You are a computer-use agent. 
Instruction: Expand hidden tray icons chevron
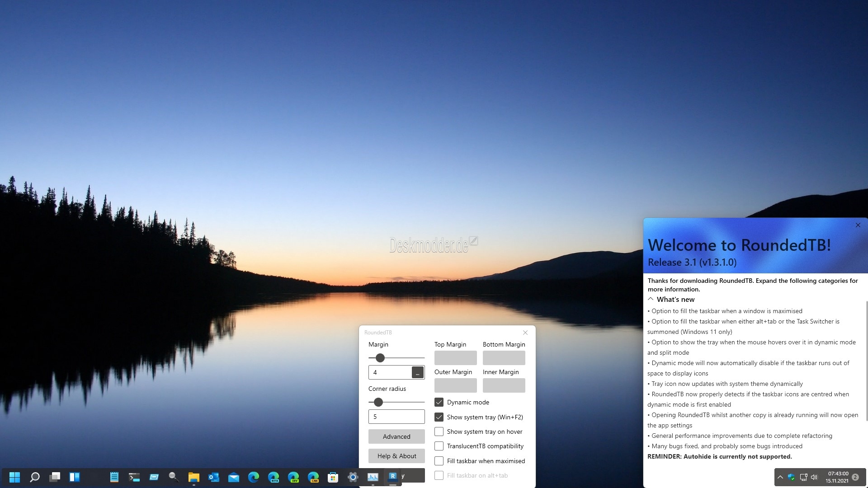pyautogui.click(x=780, y=477)
